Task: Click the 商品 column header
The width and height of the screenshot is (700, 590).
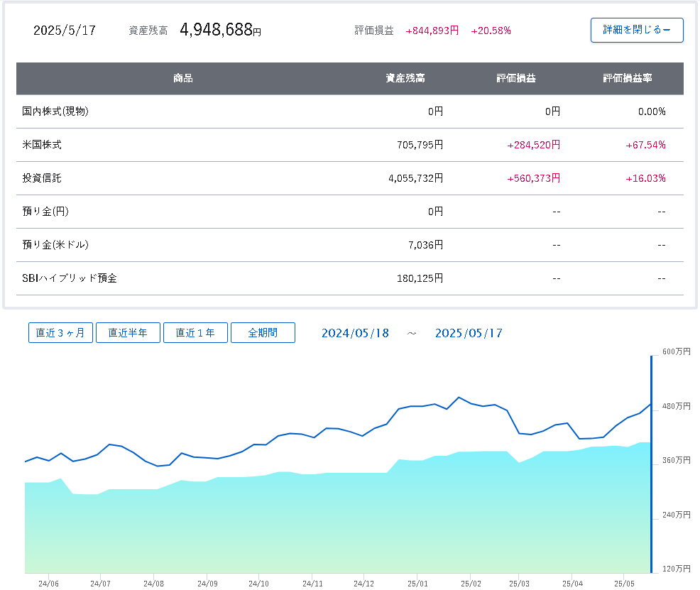Action: coord(182,78)
